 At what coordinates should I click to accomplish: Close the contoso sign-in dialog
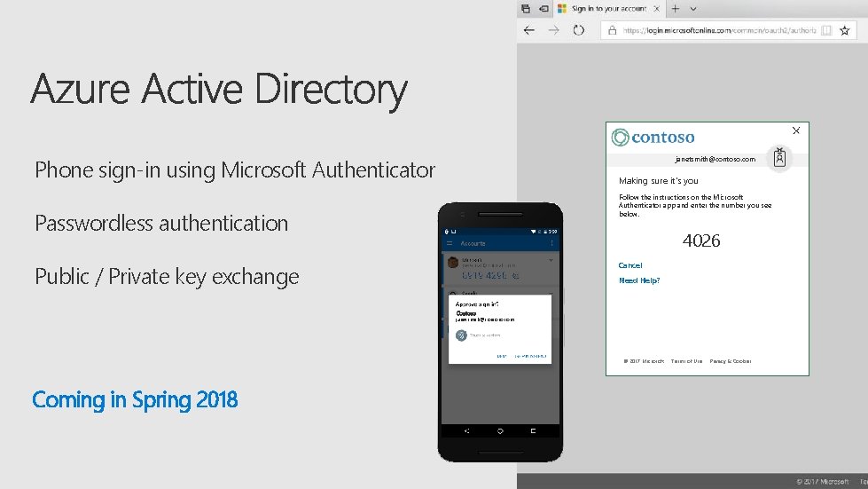pos(796,130)
